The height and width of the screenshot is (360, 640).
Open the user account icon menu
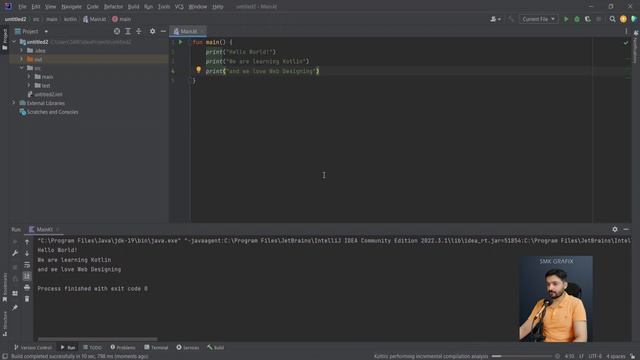tap(495, 19)
